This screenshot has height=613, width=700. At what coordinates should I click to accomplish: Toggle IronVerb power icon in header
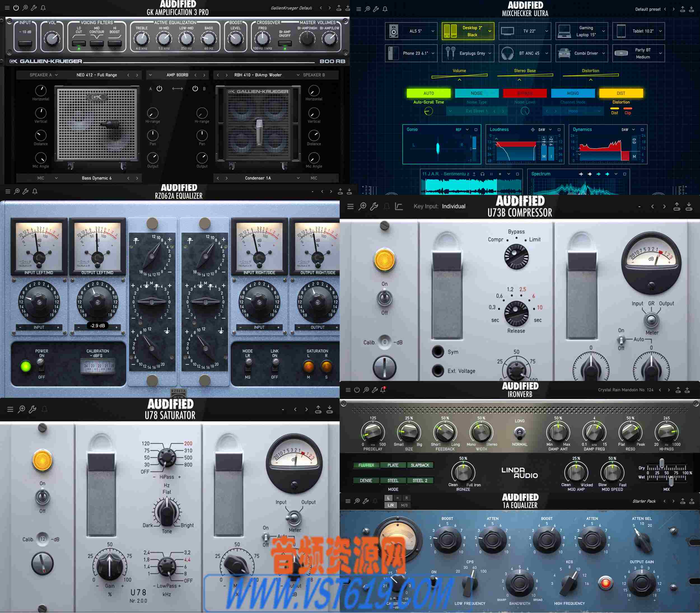(x=357, y=390)
